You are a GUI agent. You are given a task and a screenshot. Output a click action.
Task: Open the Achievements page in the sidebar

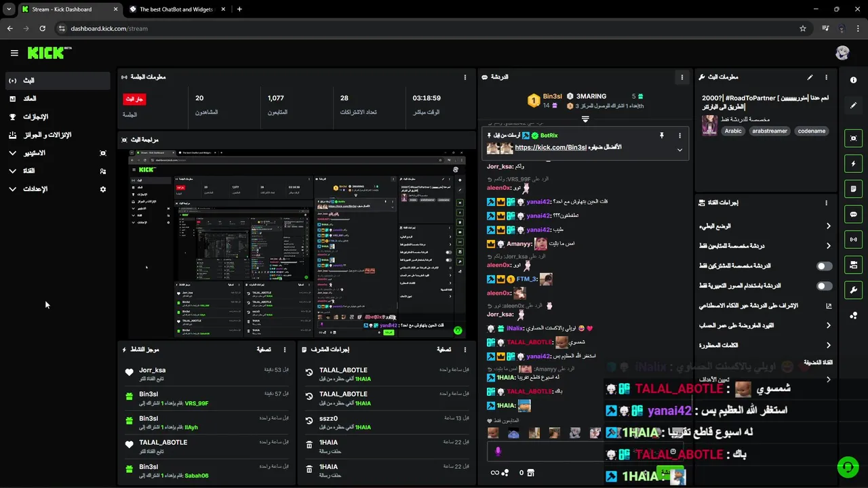coord(58,117)
